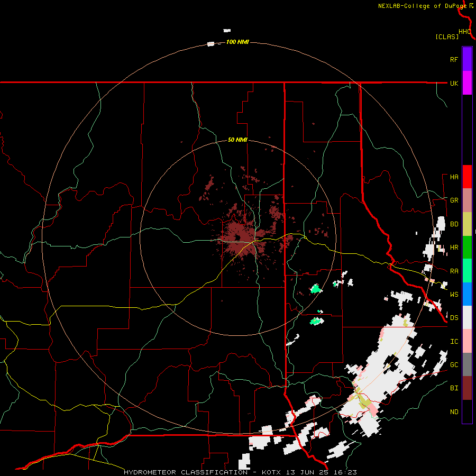
Task: Click the HA legend label
Action: pyautogui.click(x=454, y=177)
